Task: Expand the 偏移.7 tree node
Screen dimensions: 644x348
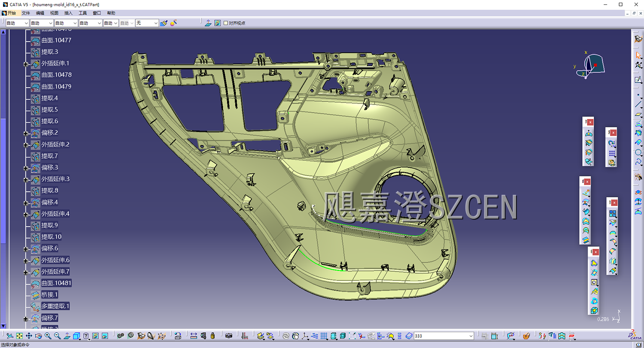Action: tap(26, 319)
